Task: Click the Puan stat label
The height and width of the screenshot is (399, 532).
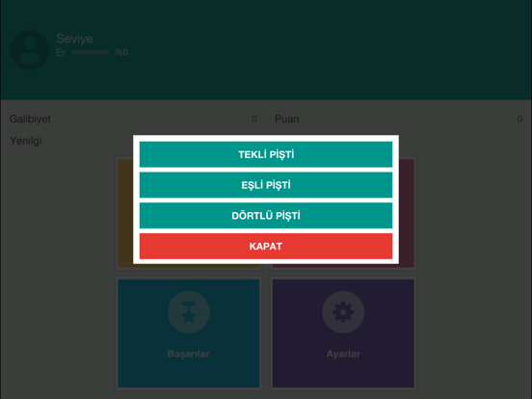Action: click(x=286, y=120)
